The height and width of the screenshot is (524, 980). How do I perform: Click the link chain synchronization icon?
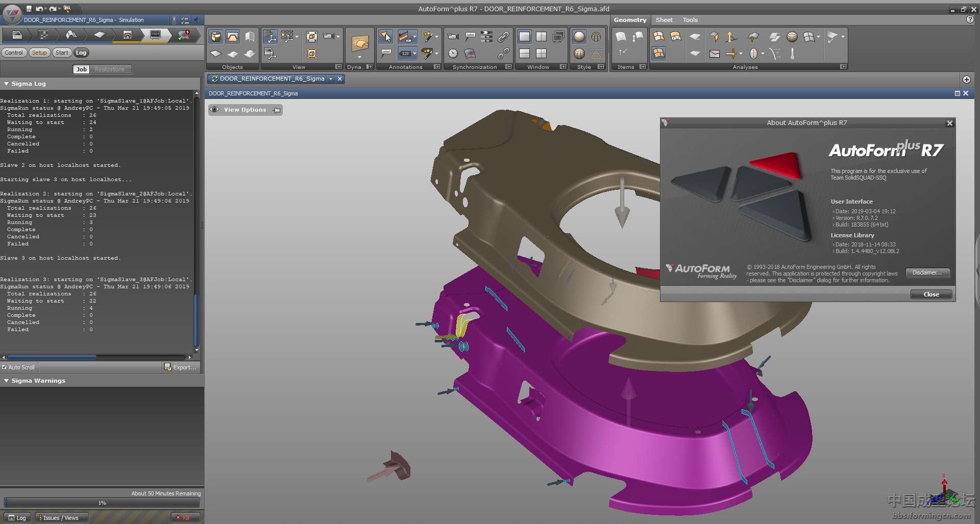click(x=503, y=37)
